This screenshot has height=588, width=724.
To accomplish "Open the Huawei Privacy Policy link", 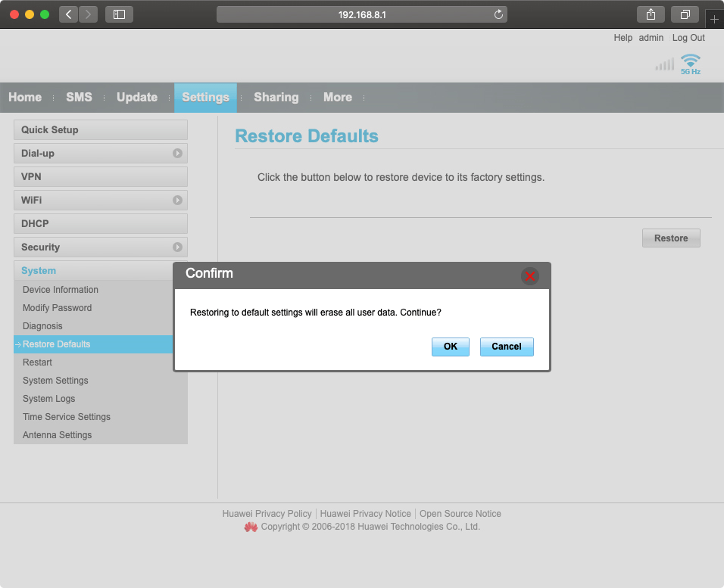I will [267, 513].
